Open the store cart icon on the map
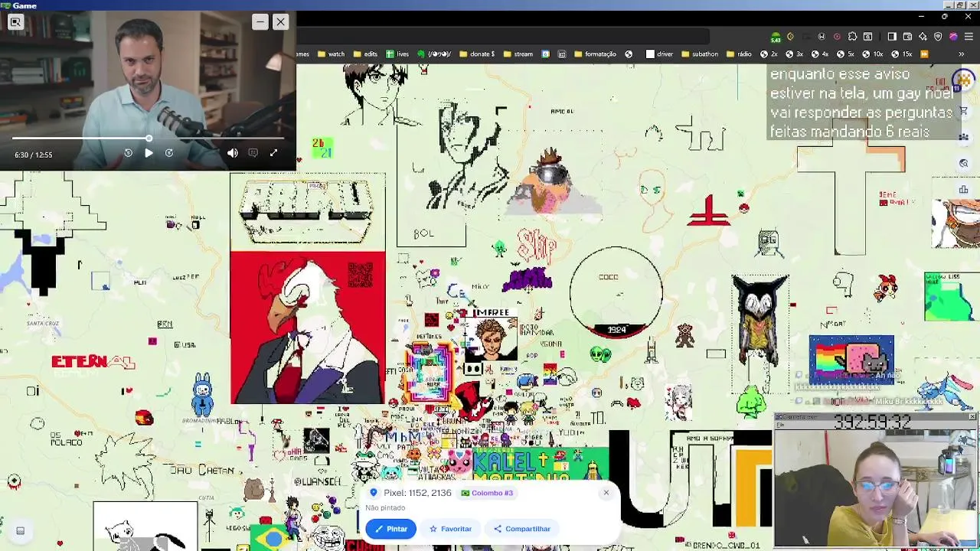The width and height of the screenshot is (980, 551). click(964, 111)
